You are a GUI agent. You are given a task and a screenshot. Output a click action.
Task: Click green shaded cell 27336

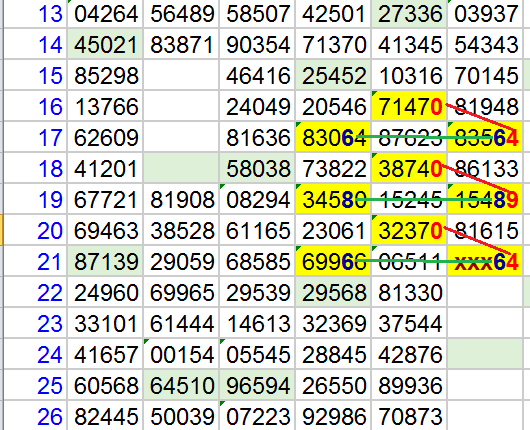click(409, 14)
